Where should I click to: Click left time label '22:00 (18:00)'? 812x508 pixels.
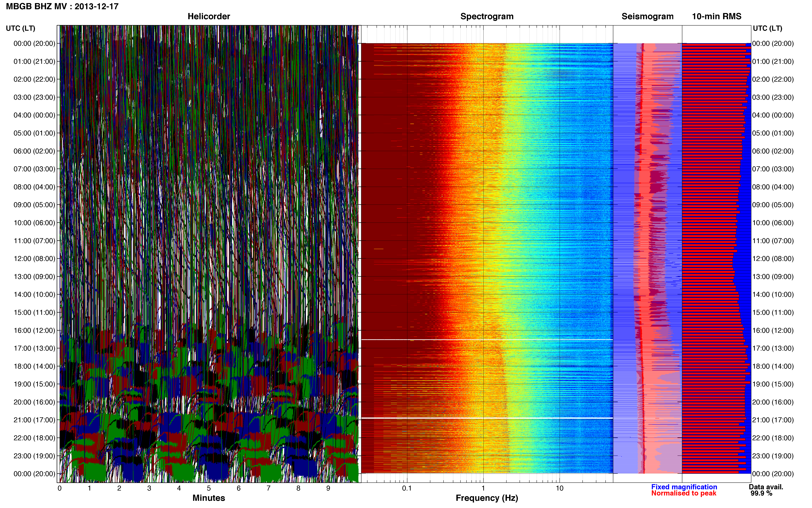click(34, 438)
